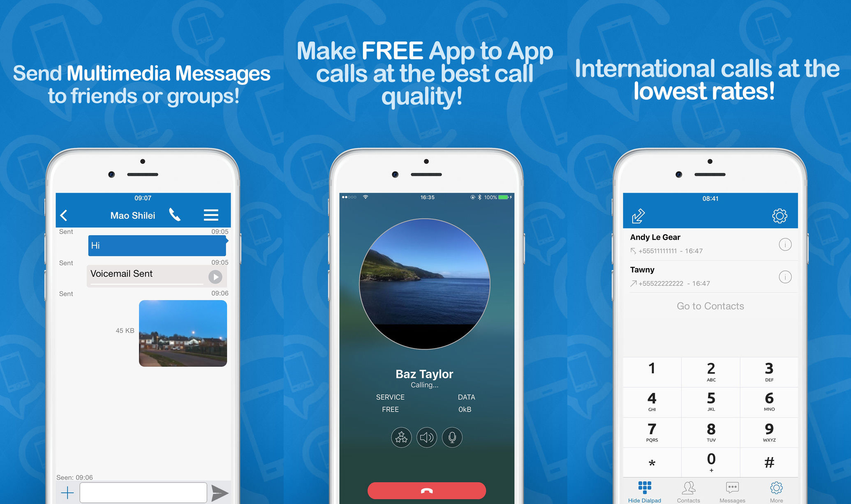Click Go to Contacts link
Viewport: 851px width, 504px height.
[711, 306]
